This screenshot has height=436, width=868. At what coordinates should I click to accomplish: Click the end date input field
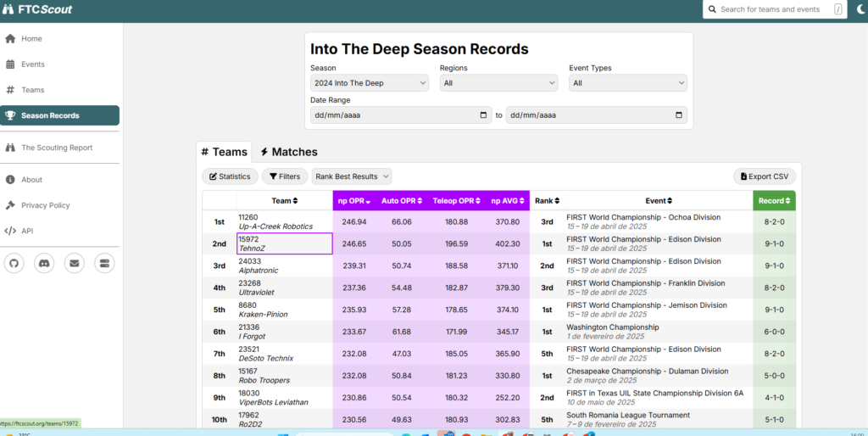pyautogui.click(x=597, y=115)
